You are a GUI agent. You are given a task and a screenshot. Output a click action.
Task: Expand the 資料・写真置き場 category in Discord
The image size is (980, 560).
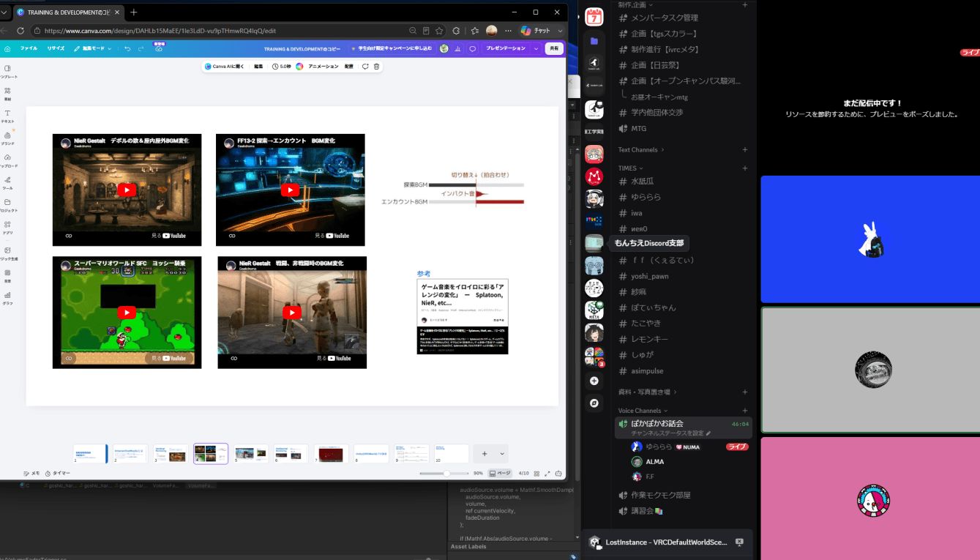point(647,392)
